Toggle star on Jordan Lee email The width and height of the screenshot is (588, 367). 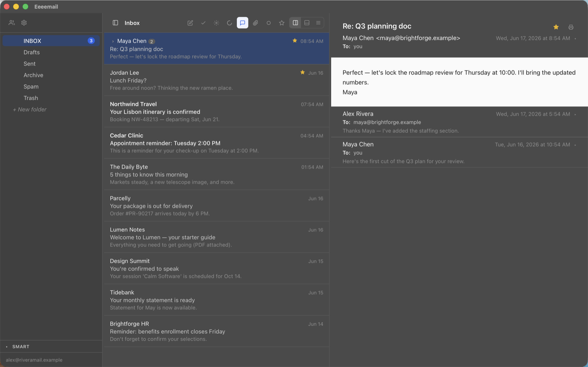pyautogui.click(x=303, y=72)
